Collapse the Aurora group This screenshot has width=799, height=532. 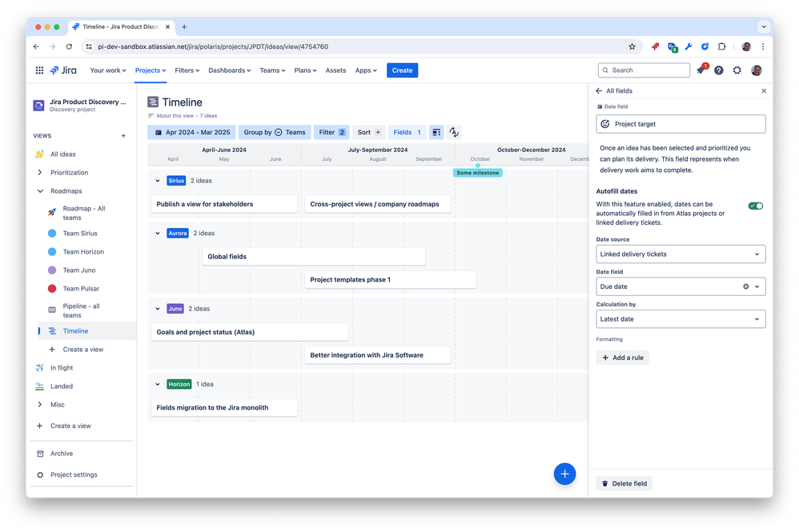point(158,233)
